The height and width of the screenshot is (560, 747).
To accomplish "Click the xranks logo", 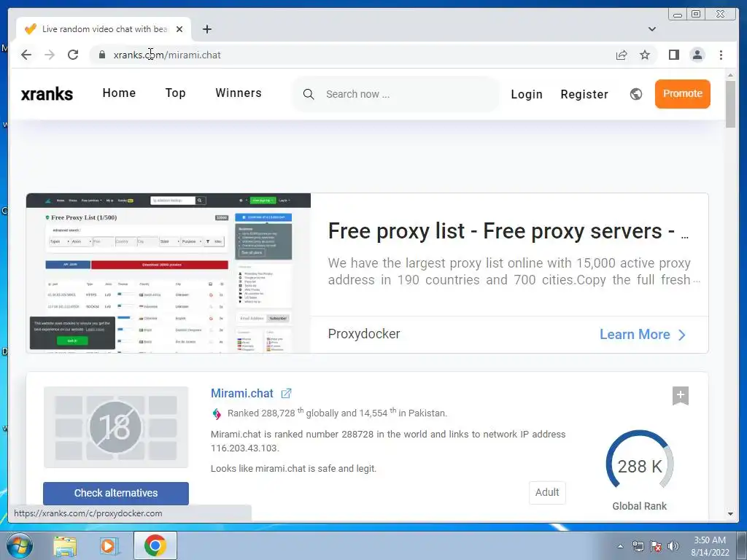I will [47, 94].
